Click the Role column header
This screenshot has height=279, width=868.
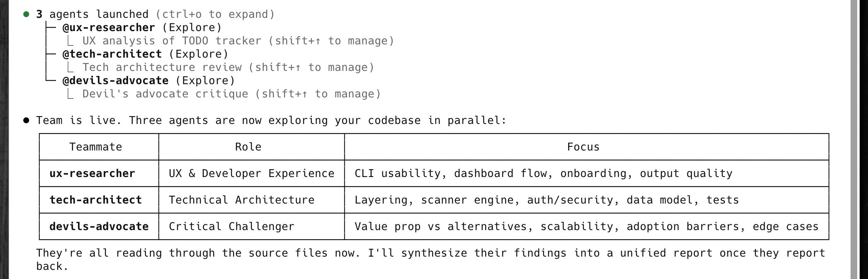248,147
